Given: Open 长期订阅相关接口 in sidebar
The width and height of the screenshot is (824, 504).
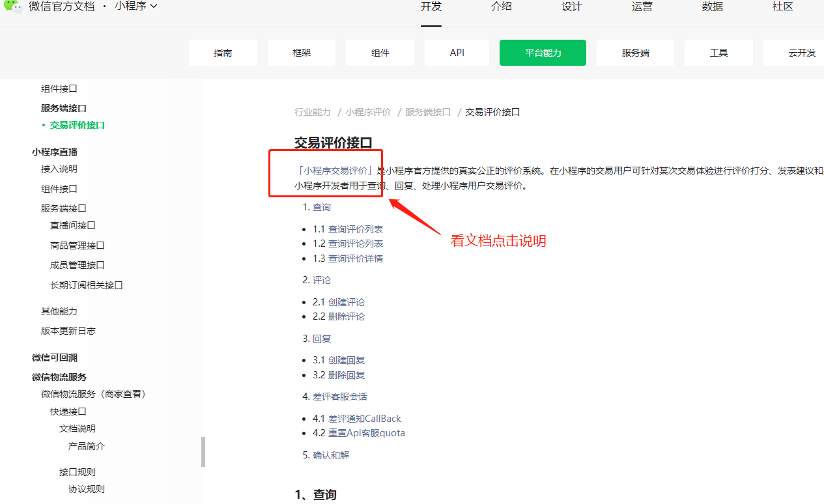Looking at the screenshot, I should pos(87,285).
